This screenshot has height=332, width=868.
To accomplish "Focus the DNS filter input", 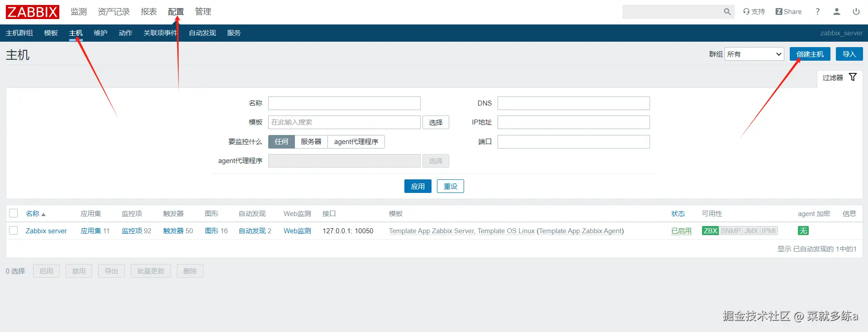I will (x=574, y=103).
